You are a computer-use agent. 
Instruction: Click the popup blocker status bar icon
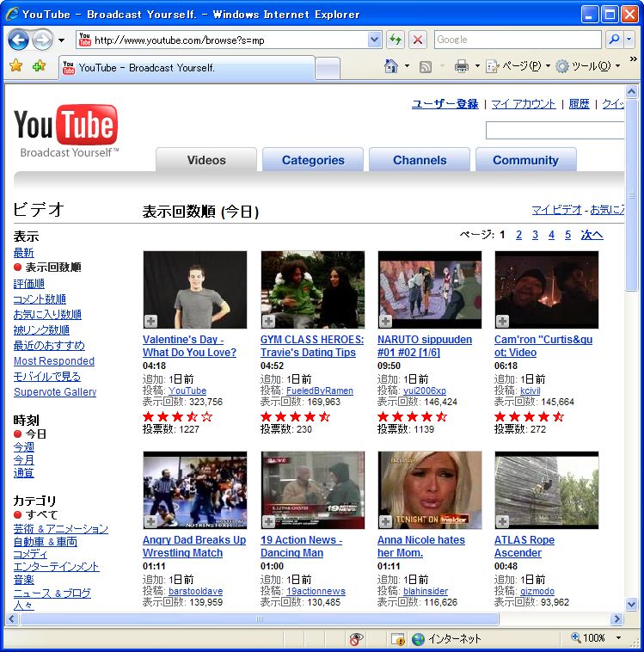point(397,639)
